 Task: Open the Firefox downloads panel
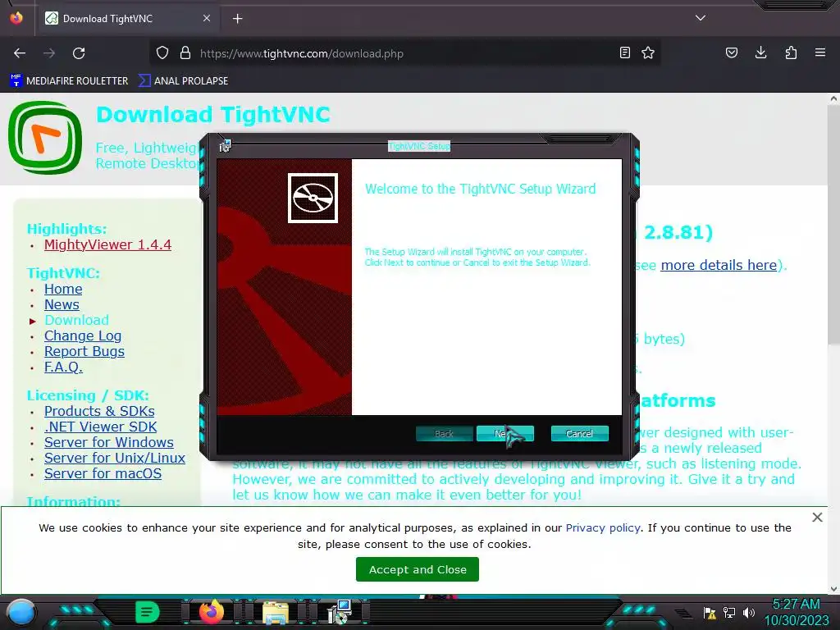tap(760, 52)
